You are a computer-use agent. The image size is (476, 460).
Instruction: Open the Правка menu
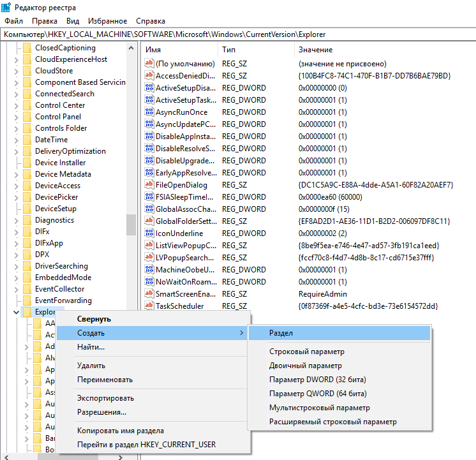coord(45,21)
